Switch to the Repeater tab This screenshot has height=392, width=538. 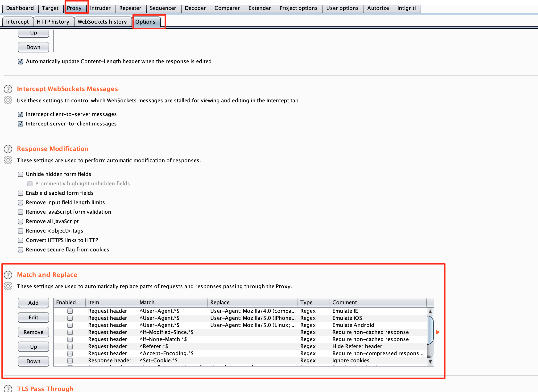pyautogui.click(x=130, y=8)
